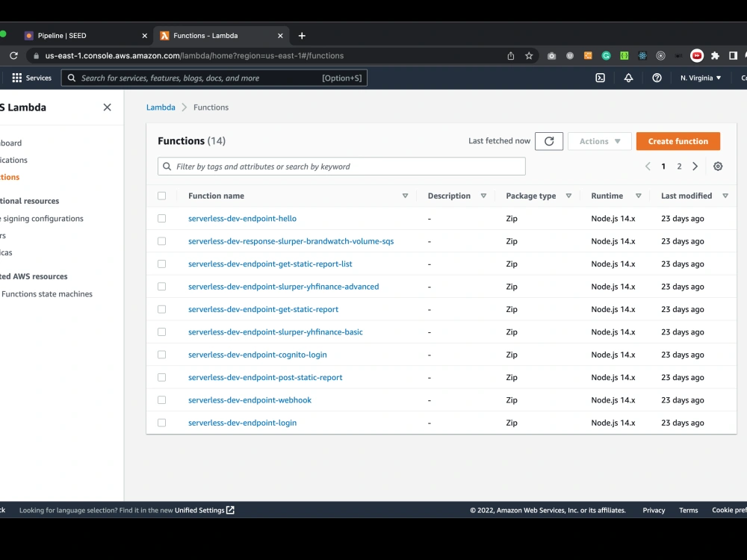
Task: Click Create function button
Action: click(678, 141)
